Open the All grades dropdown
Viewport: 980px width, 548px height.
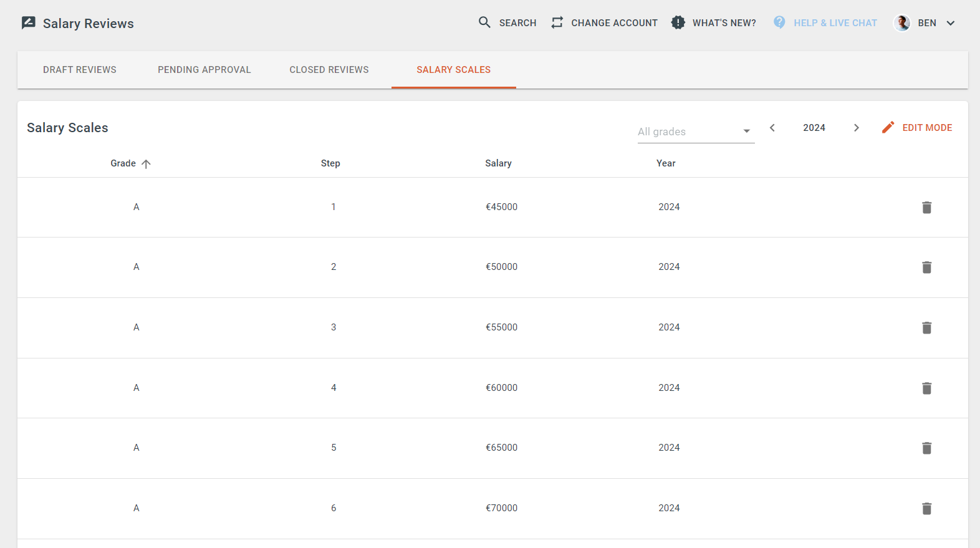pos(696,132)
